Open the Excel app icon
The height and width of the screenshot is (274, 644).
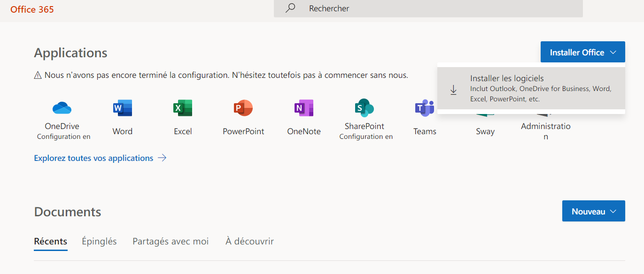[x=183, y=108]
